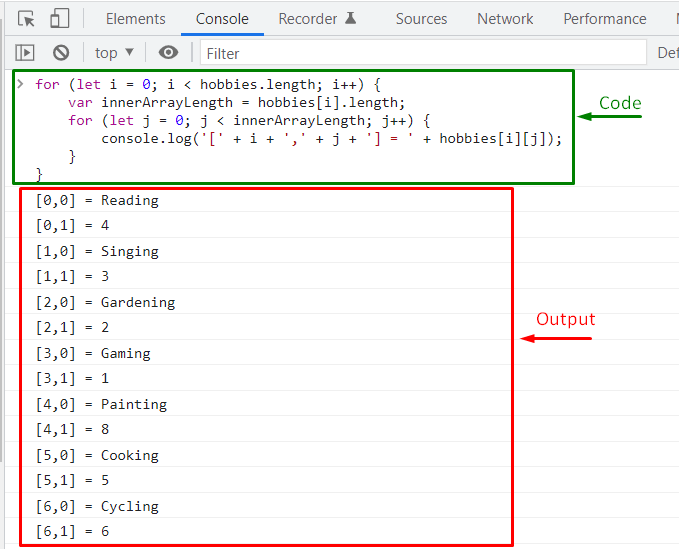Open the live expression eye icon

coord(168,53)
